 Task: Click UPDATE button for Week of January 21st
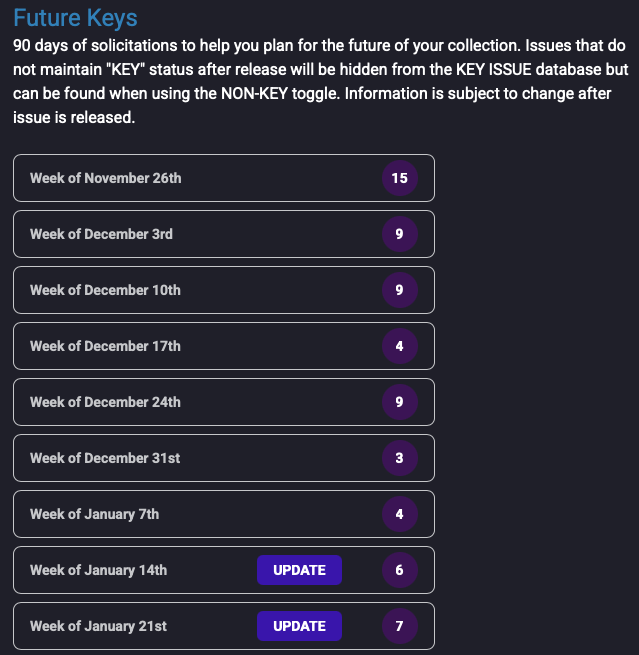point(299,626)
